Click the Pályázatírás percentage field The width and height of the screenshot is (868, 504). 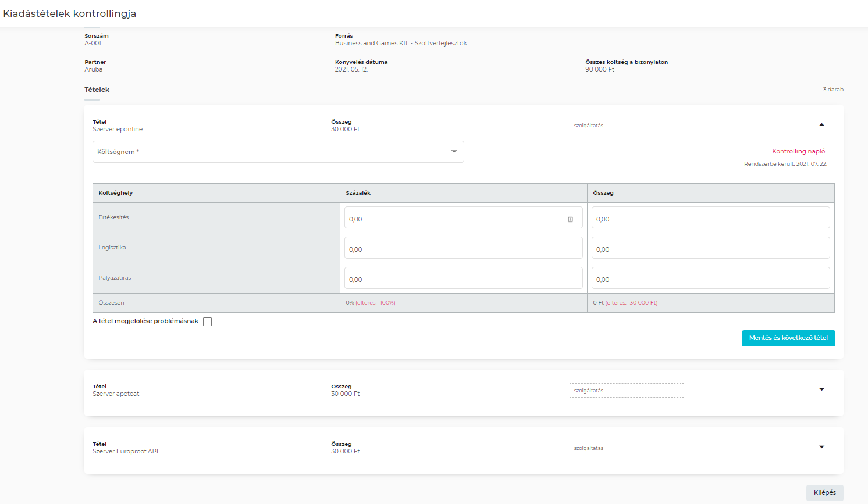click(x=464, y=278)
